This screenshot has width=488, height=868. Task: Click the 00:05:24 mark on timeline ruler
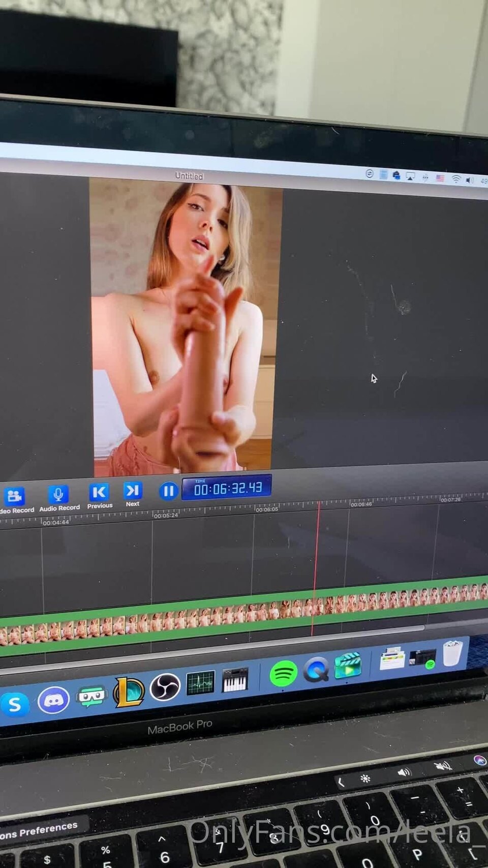[165, 515]
